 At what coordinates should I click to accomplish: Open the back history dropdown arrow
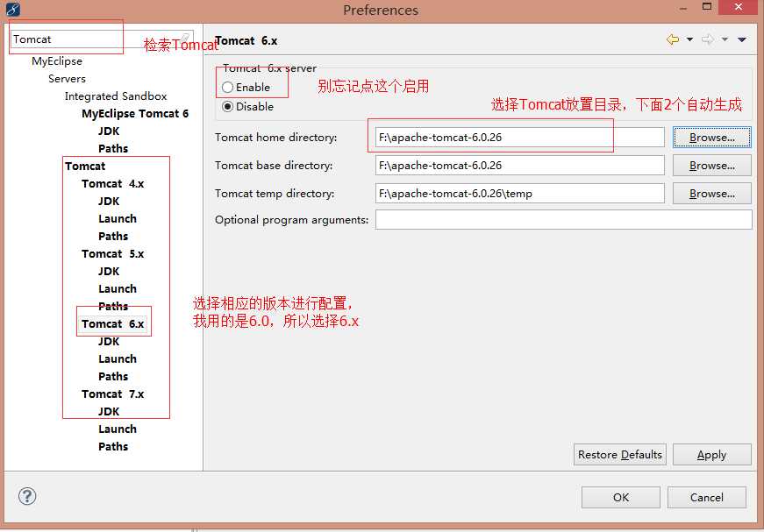pyautogui.click(x=689, y=39)
